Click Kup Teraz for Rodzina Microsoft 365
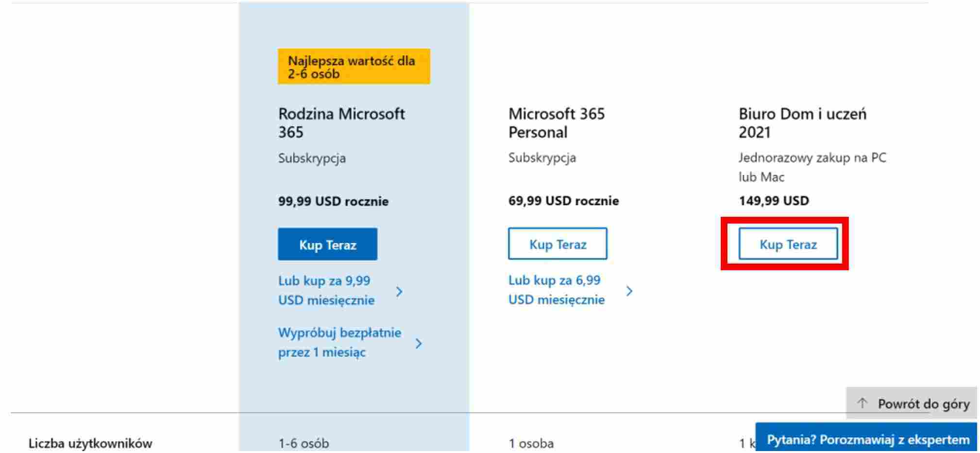The image size is (980, 453). (327, 244)
